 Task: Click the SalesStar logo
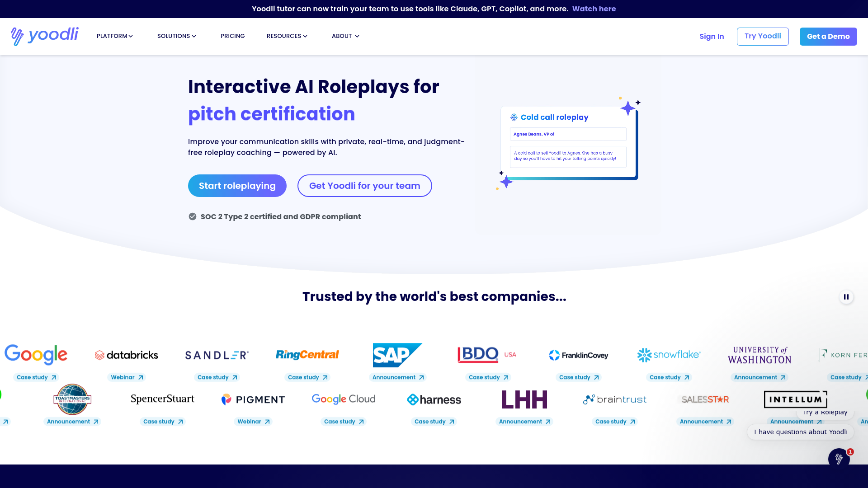705,399
